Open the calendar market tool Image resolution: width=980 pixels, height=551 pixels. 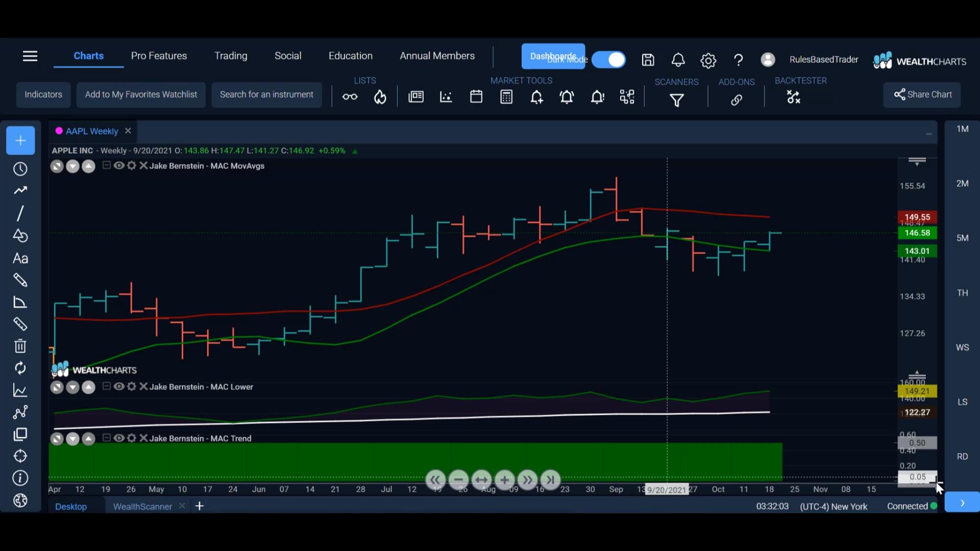click(476, 96)
